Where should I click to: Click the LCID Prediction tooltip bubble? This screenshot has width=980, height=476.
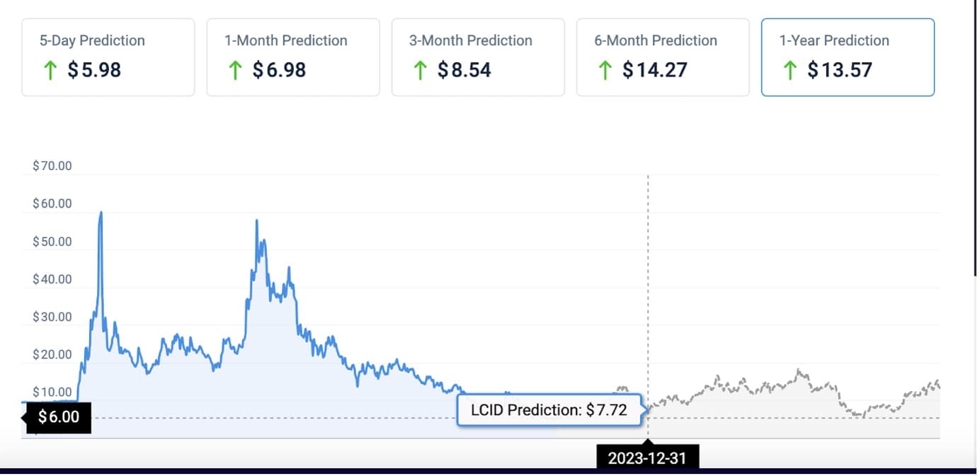(551, 409)
